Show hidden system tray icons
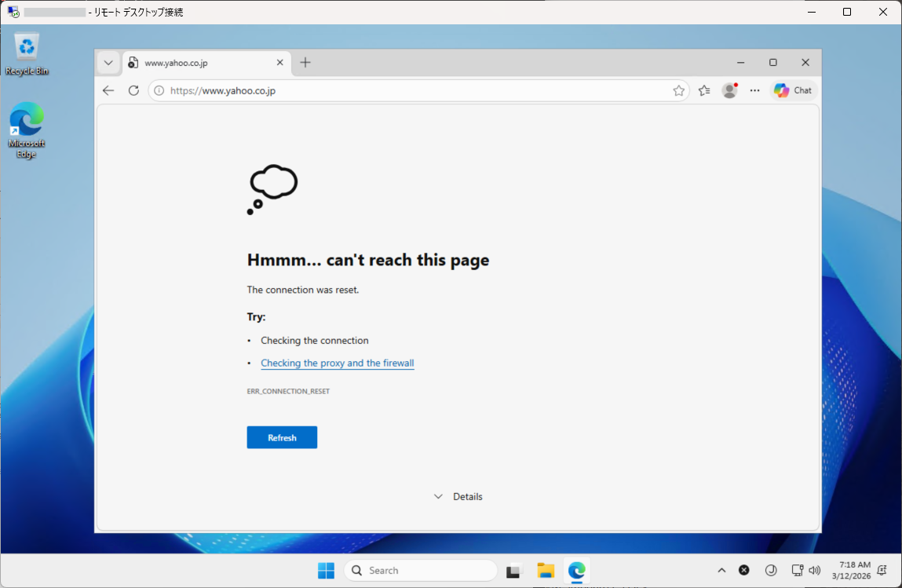The height and width of the screenshot is (588, 902). (721, 571)
